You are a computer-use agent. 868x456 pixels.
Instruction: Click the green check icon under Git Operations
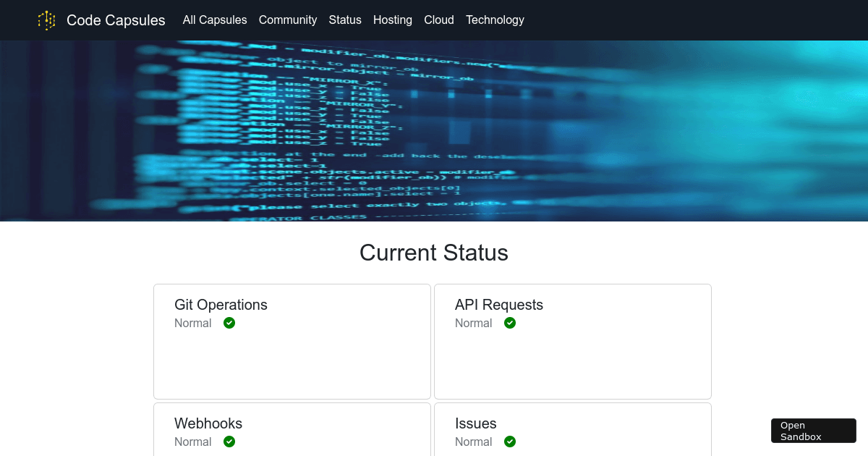click(x=229, y=323)
